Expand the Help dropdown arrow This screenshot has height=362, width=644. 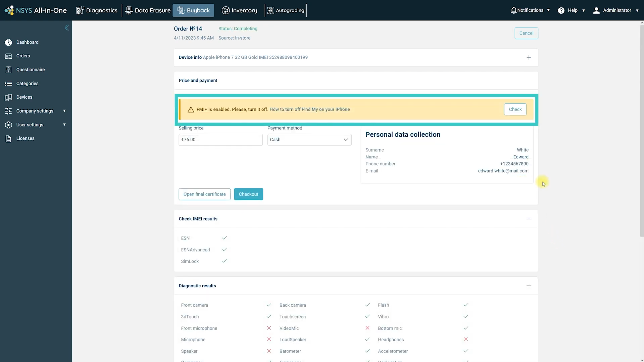click(584, 10)
